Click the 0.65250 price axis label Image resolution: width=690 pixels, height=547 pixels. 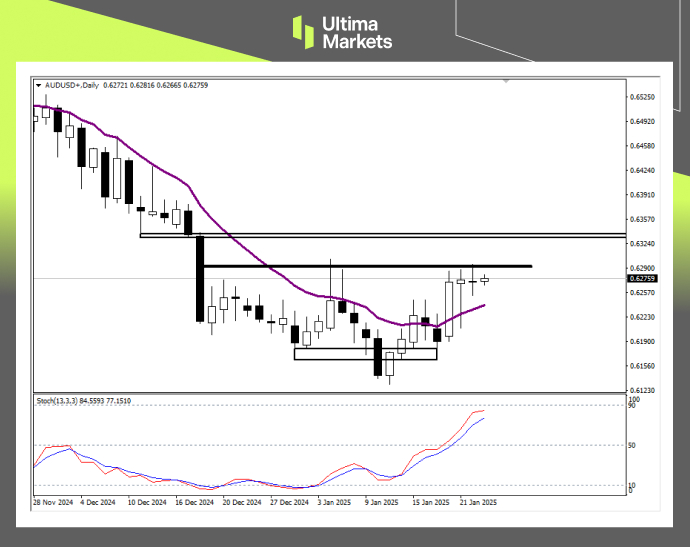[641, 98]
